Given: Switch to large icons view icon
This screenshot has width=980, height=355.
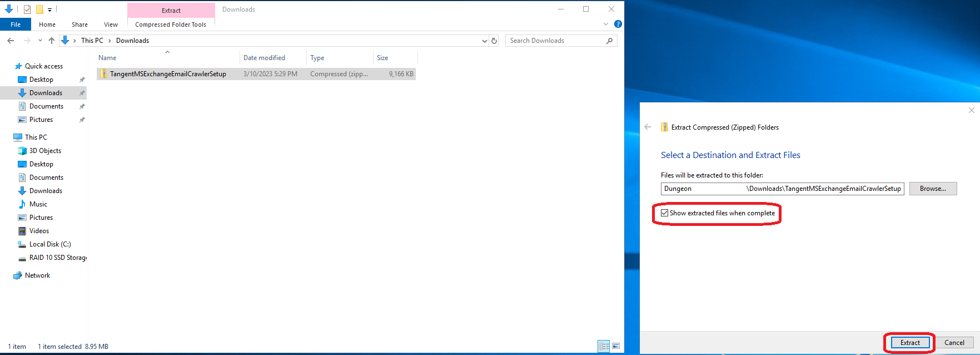Looking at the screenshot, I should pos(616,346).
